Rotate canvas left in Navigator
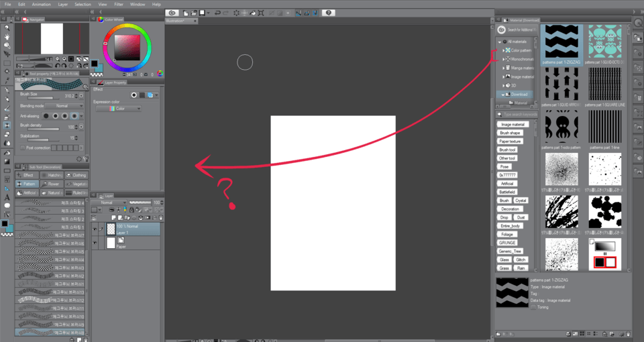 point(58,66)
